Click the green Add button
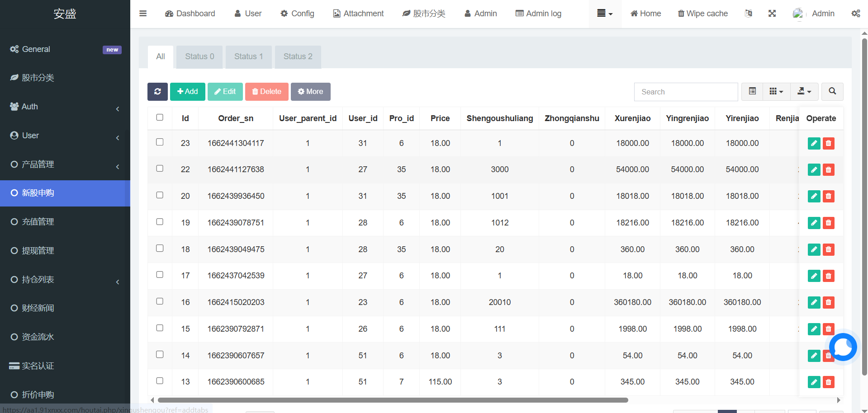Screen dimensions: 868x413 187,92
